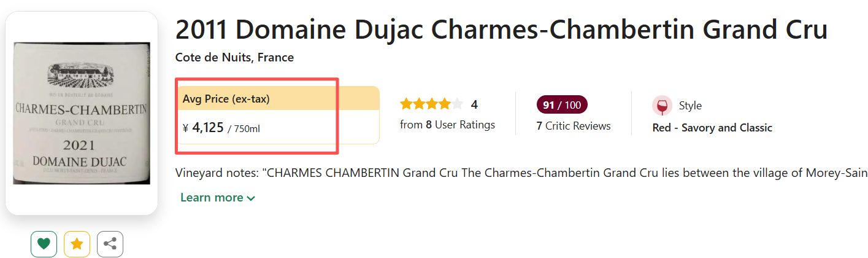Viewport: 868px width, 258px height.
Task: Click the green heart favorite icon
Action: [x=44, y=244]
